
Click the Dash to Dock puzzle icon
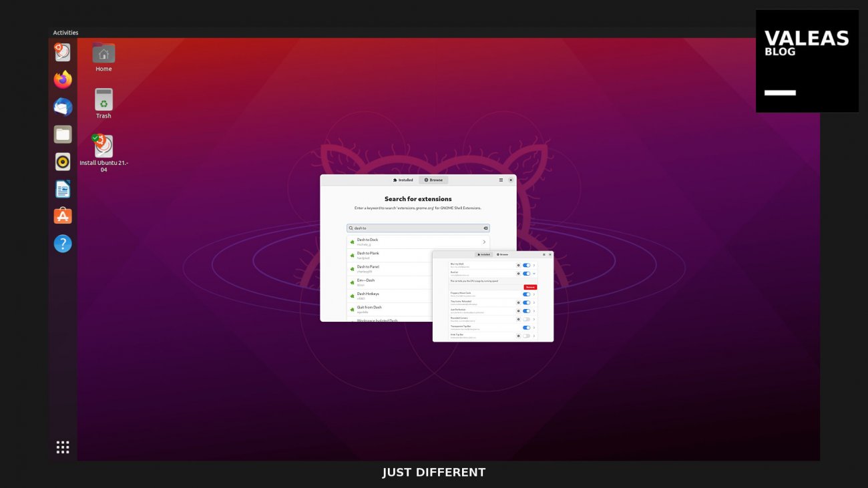click(x=352, y=242)
